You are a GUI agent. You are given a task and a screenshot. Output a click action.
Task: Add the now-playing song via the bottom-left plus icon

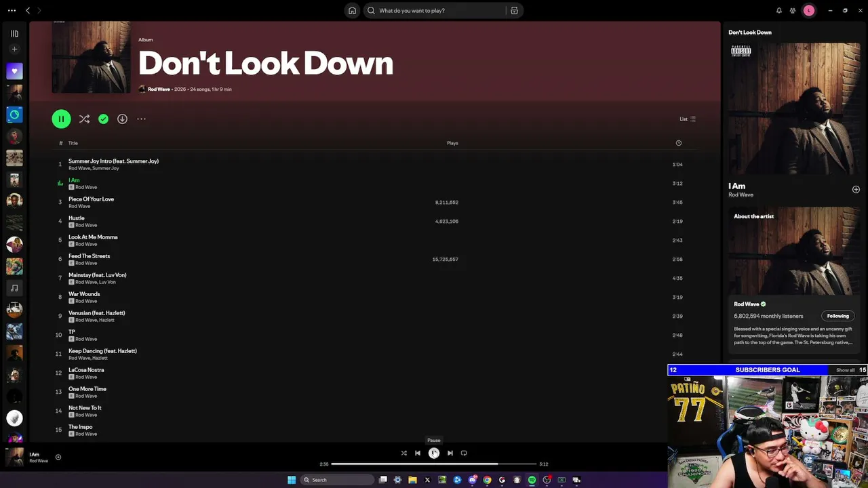pos(58,457)
